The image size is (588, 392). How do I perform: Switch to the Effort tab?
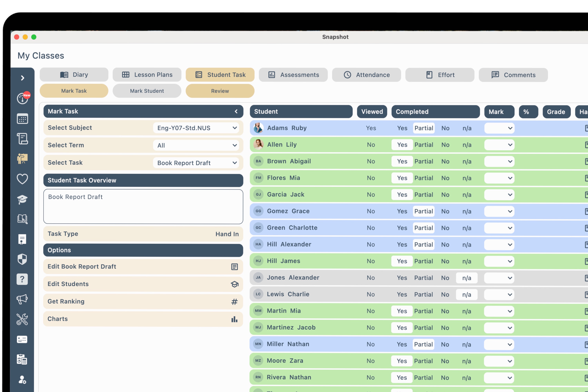click(440, 75)
